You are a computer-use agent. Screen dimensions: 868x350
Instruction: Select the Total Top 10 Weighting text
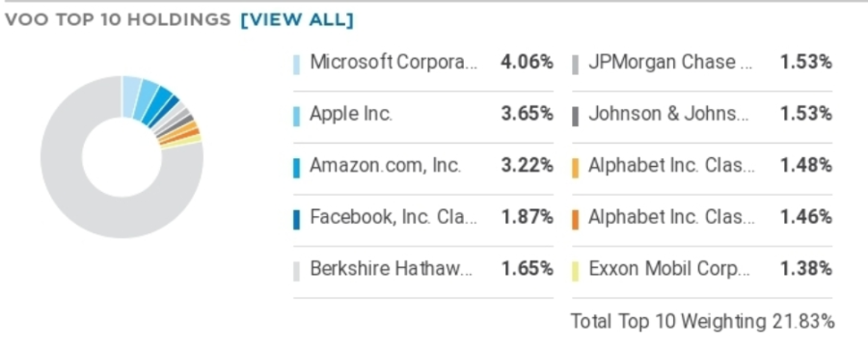702,321
